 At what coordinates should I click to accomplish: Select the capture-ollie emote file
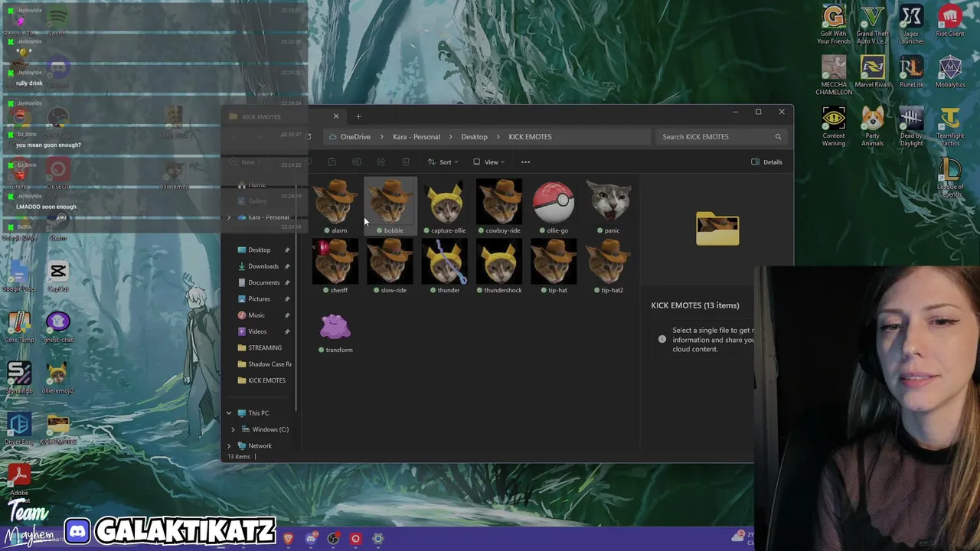pyautogui.click(x=445, y=207)
